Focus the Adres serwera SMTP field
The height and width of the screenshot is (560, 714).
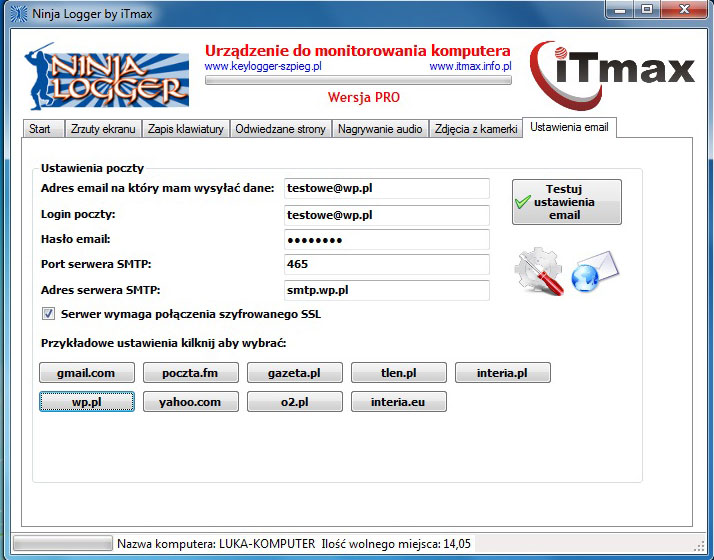click(x=387, y=290)
